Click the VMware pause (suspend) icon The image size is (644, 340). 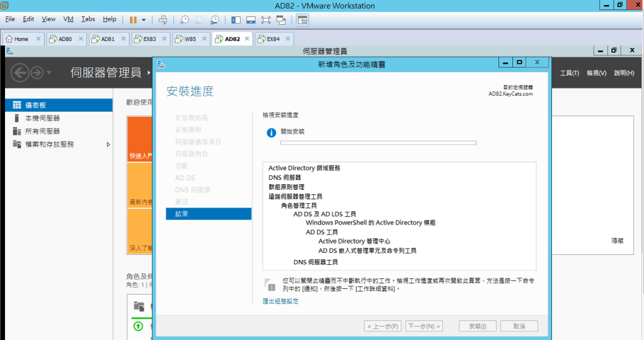tap(133, 20)
